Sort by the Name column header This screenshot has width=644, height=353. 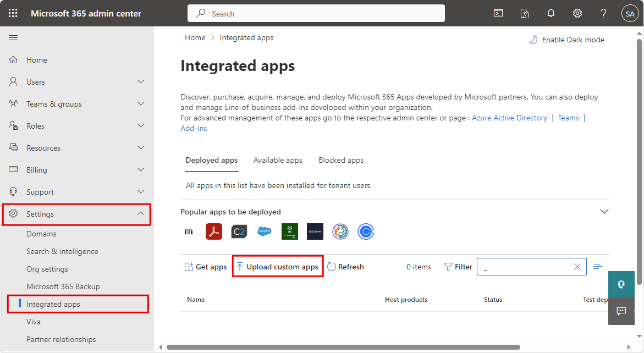[196, 300]
